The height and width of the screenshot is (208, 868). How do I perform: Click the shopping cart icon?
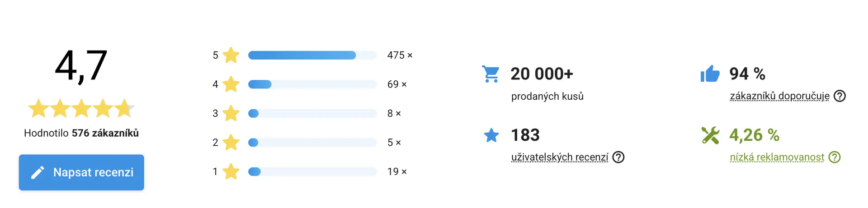[491, 74]
